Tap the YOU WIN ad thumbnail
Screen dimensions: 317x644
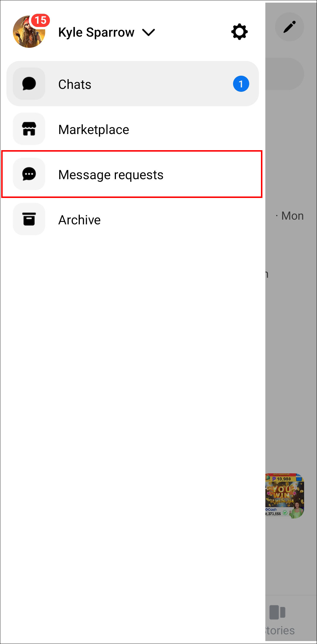[285, 496]
